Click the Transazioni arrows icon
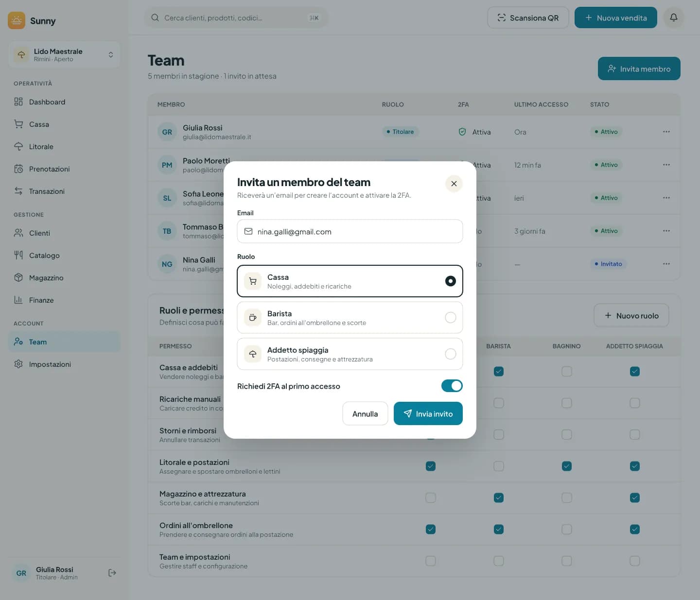700x600 pixels. coord(18,191)
